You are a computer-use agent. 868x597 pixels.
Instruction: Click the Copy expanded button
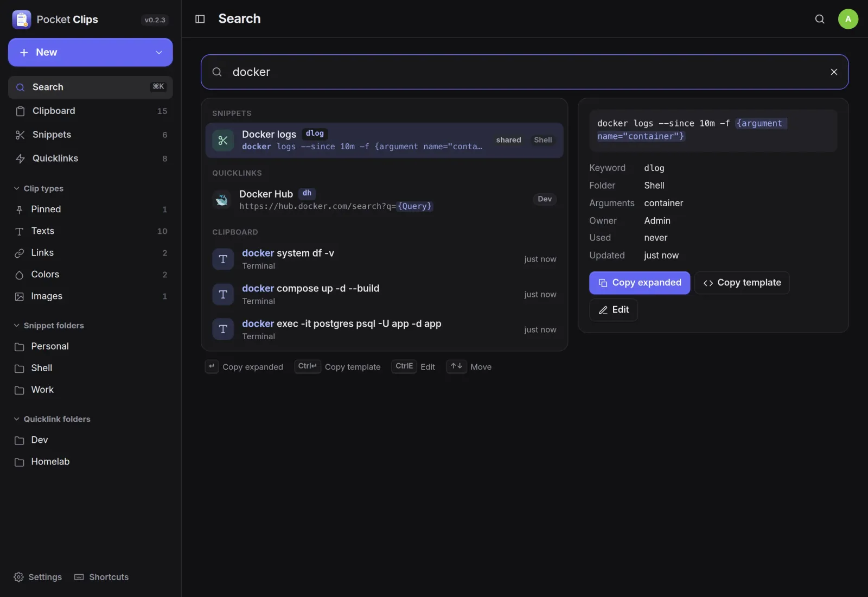coord(640,283)
